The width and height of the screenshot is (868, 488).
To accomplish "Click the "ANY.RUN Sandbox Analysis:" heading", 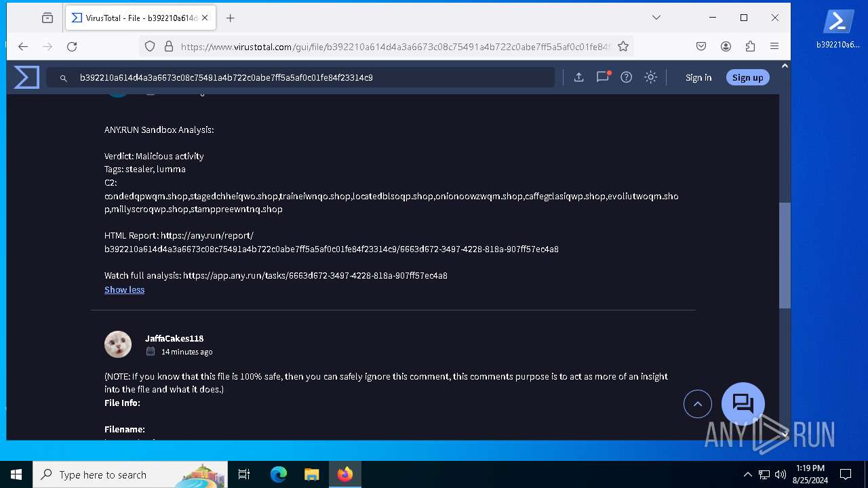I will coord(159,129).
